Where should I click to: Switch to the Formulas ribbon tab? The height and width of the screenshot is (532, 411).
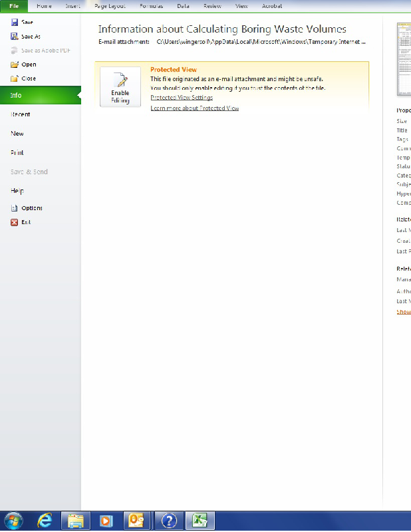(x=151, y=6)
